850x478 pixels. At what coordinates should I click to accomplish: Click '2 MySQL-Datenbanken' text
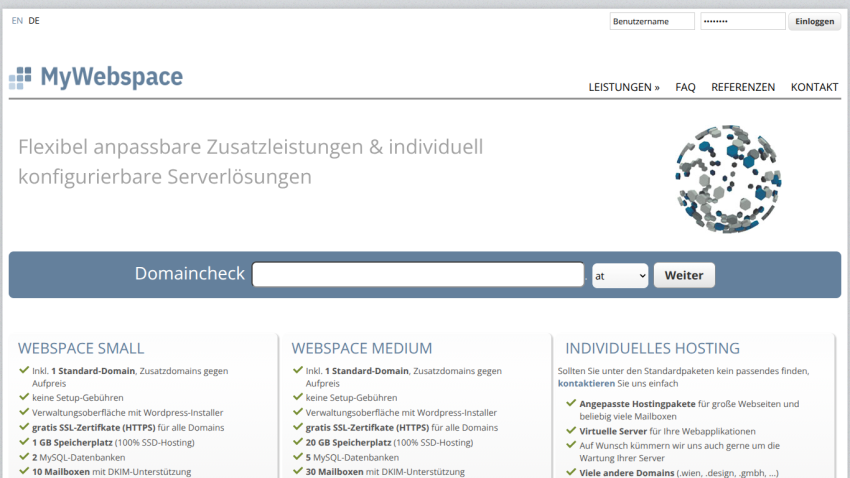point(79,457)
